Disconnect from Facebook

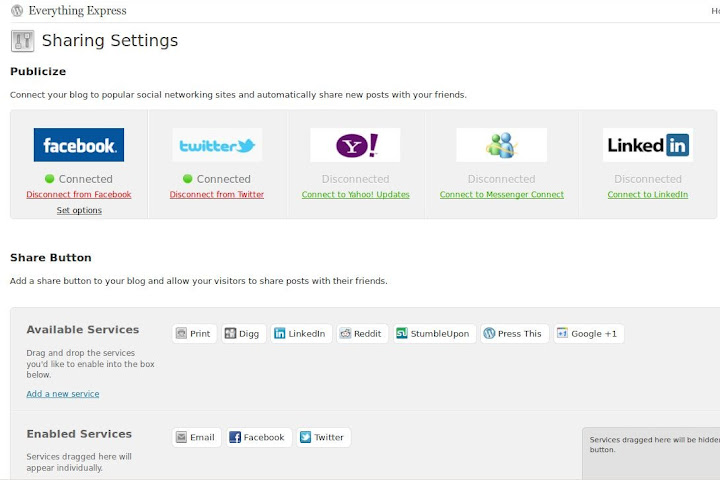click(79, 195)
